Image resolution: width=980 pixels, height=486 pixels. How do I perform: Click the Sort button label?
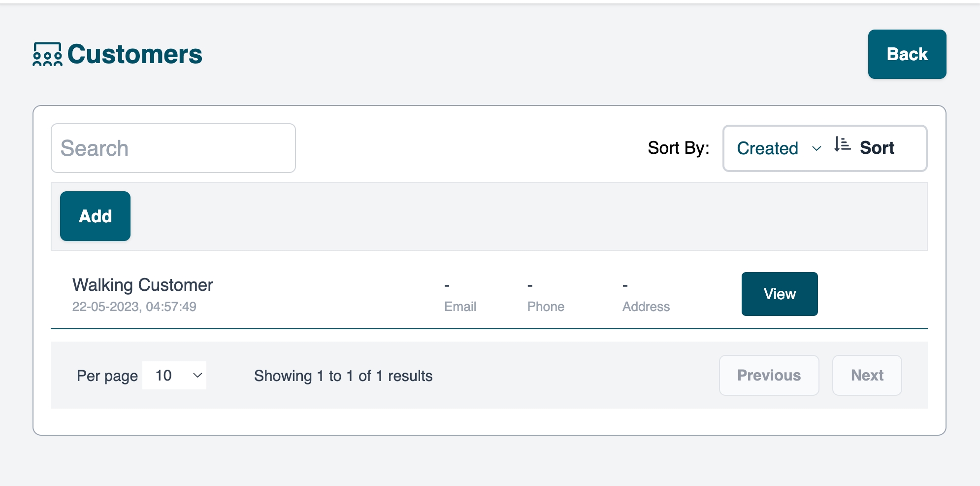(877, 148)
